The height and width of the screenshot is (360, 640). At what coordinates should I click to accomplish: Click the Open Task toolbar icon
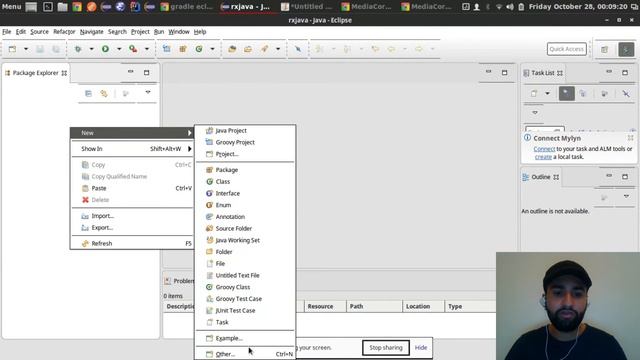tap(248, 49)
